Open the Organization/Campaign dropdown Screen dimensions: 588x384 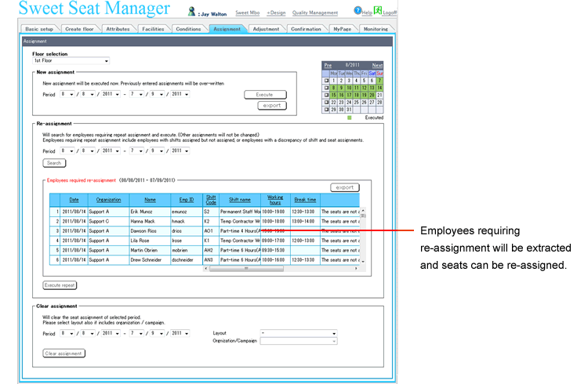click(x=298, y=341)
